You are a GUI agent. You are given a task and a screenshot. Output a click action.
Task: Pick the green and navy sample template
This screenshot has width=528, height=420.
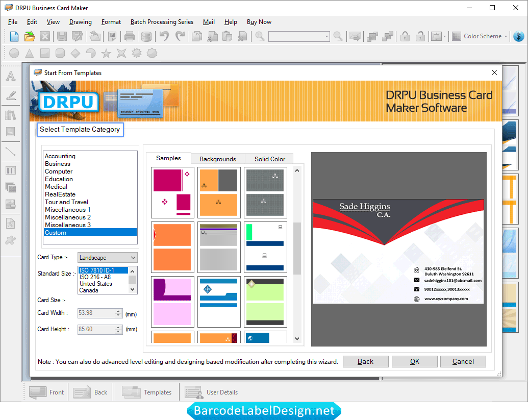[265, 247]
